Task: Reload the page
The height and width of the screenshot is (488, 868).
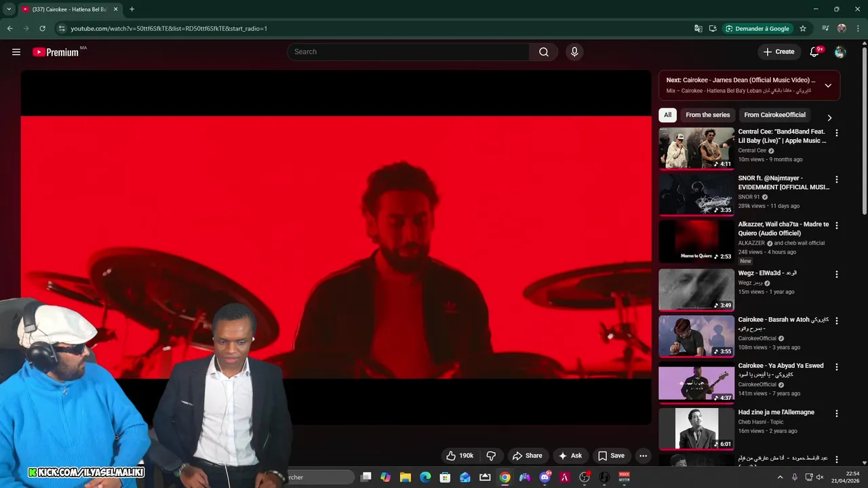Action: (42, 28)
